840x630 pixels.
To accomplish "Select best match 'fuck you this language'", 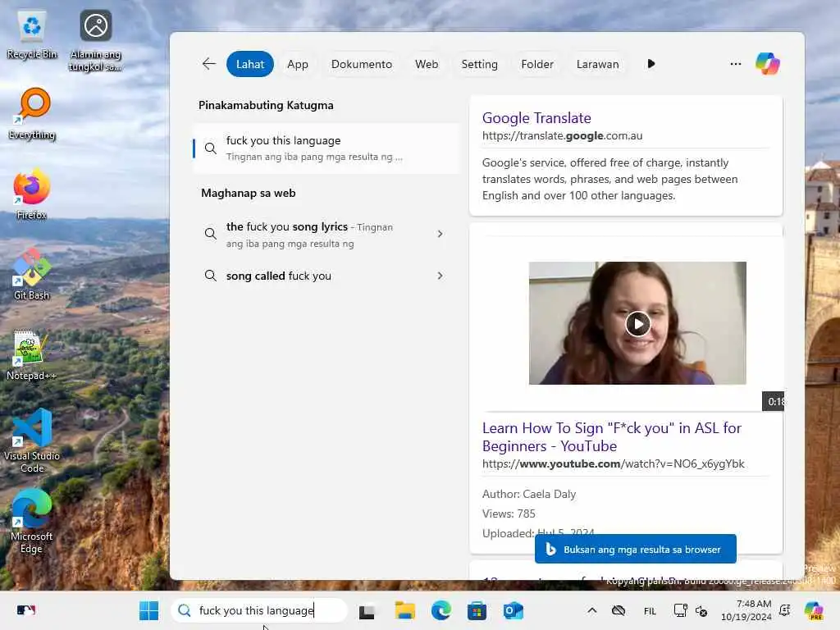I will (x=326, y=148).
